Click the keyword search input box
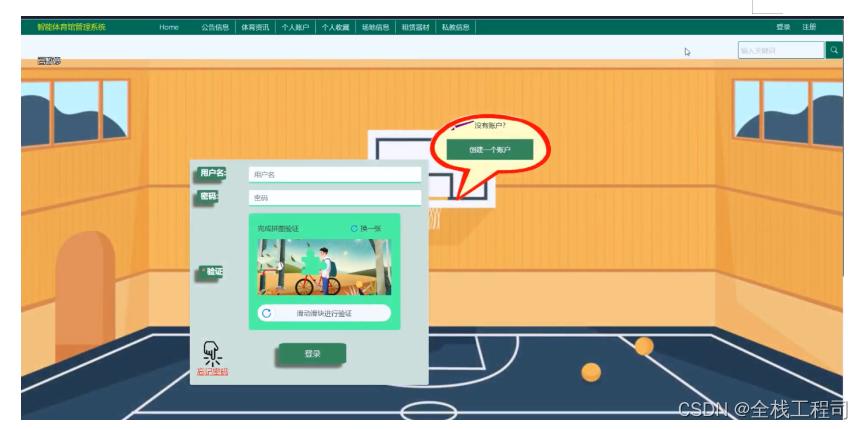The image size is (863, 429). click(x=782, y=50)
